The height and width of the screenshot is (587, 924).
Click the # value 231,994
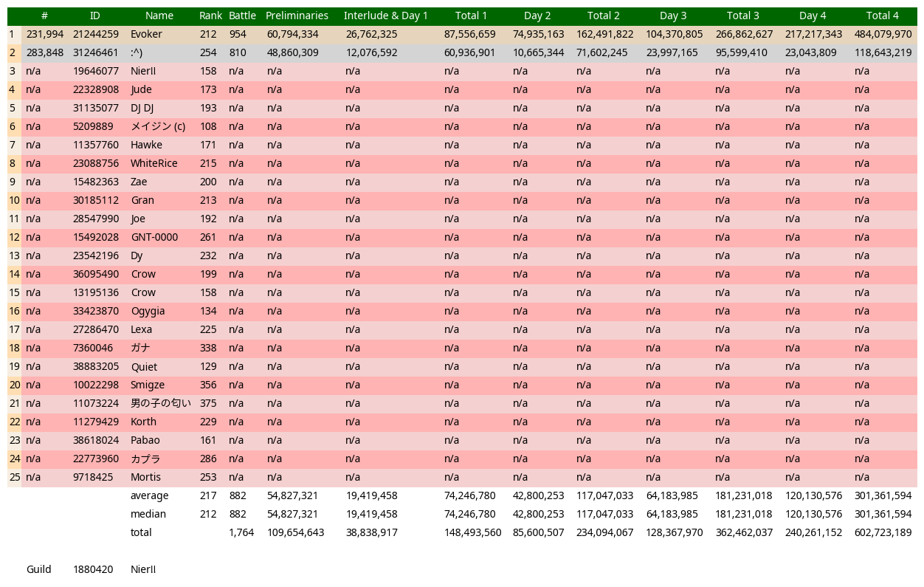(x=44, y=34)
